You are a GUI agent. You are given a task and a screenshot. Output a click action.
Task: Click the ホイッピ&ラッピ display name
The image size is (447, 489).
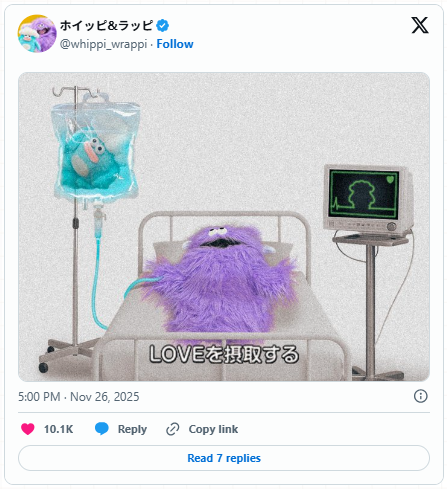coord(107,26)
